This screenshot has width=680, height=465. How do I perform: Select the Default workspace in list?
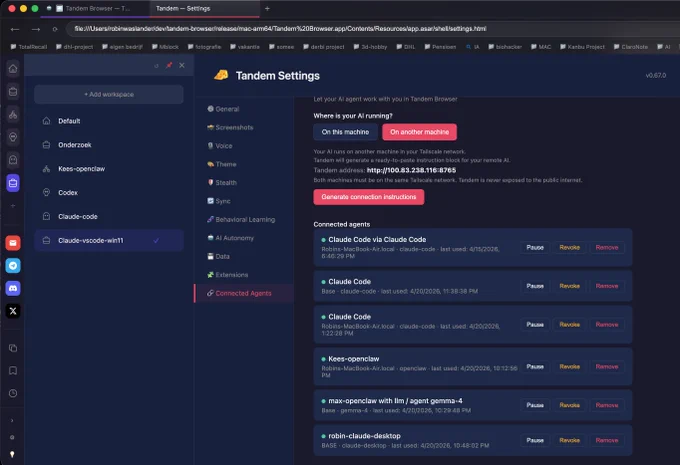pos(109,121)
